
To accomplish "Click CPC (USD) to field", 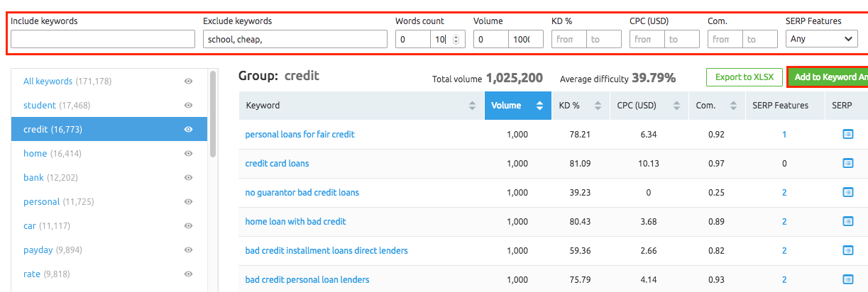I will (x=682, y=39).
